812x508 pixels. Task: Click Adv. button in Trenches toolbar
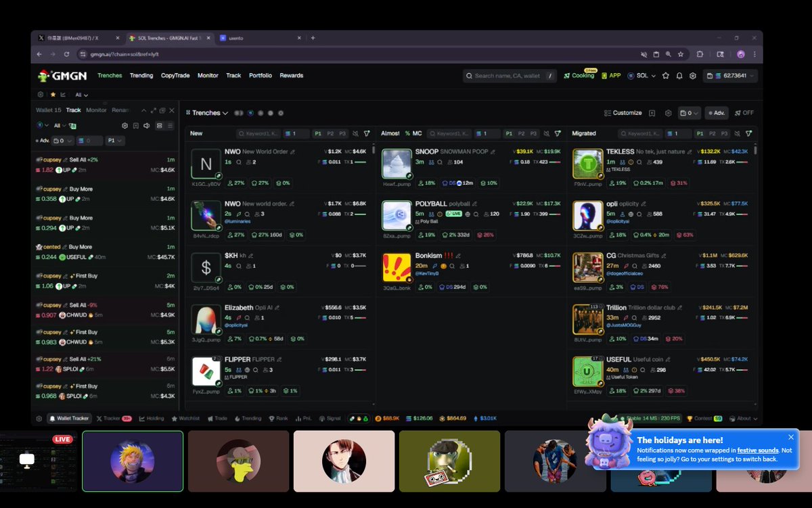(x=717, y=113)
